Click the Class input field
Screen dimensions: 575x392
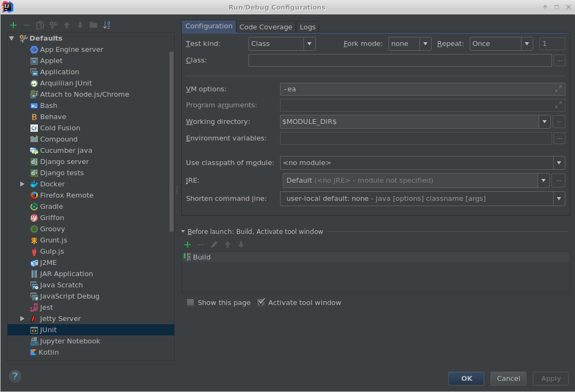point(400,60)
